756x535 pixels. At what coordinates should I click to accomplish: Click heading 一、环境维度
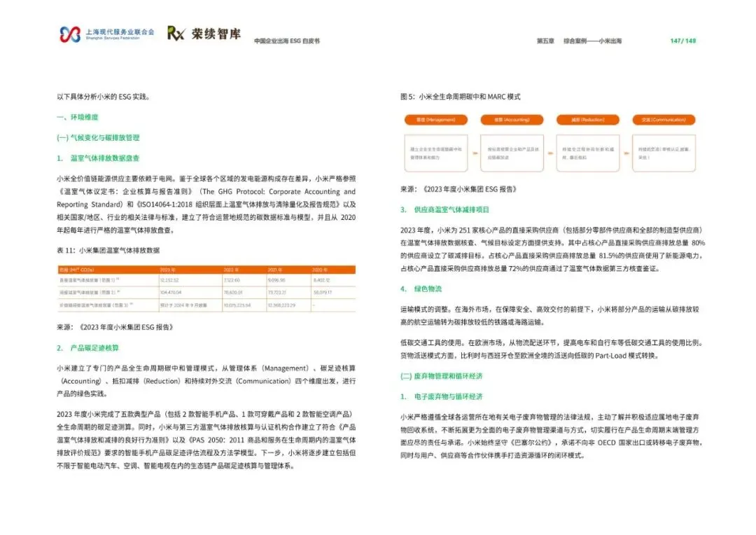(78, 117)
